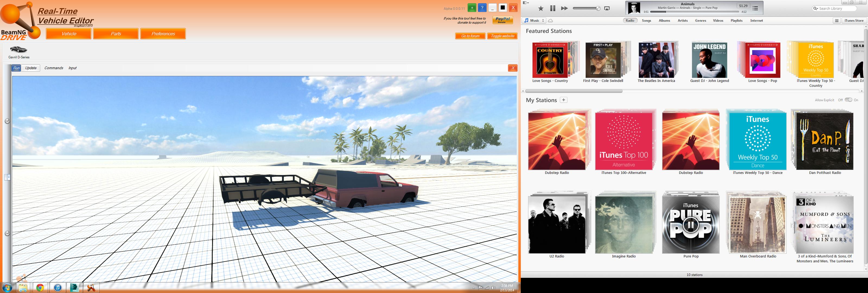Open Love Songs - Country featured station
This screenshot has height=293, width=868.
[550, 60]
